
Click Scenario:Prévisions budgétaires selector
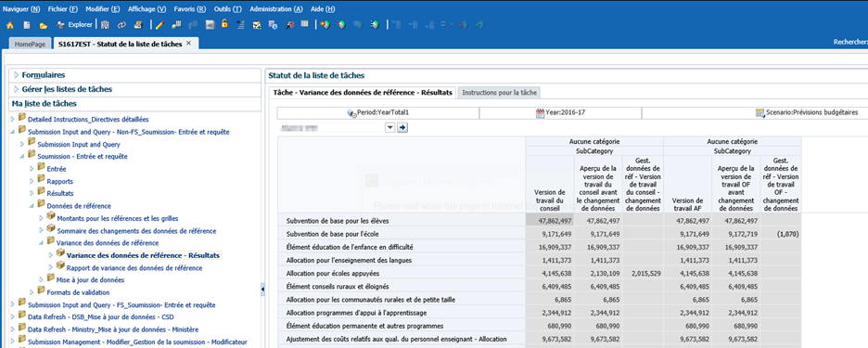(x=807, y=112)
